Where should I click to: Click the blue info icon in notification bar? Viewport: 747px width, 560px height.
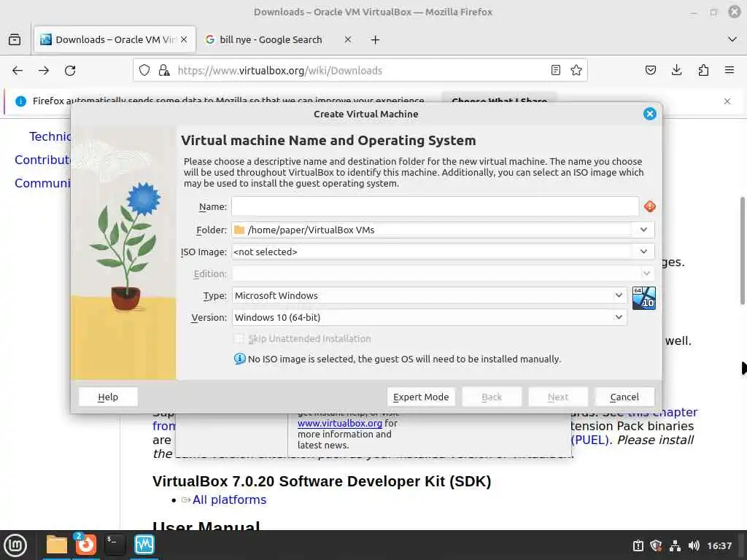[20, 101]
